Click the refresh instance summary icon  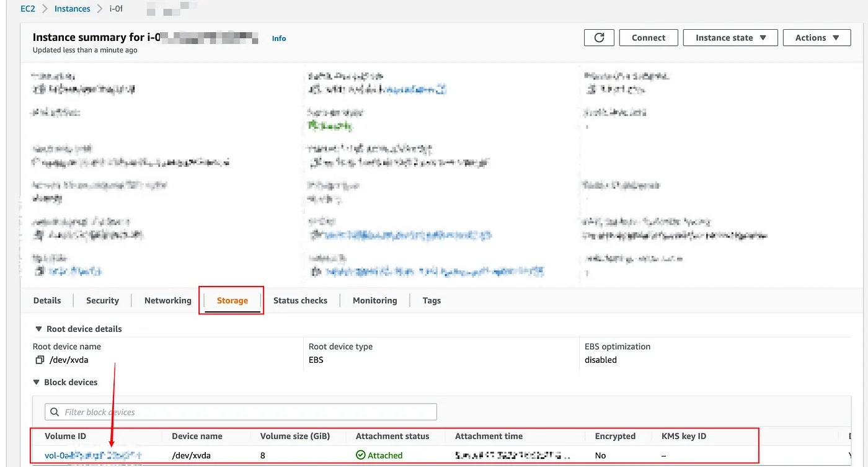point(598,37)
